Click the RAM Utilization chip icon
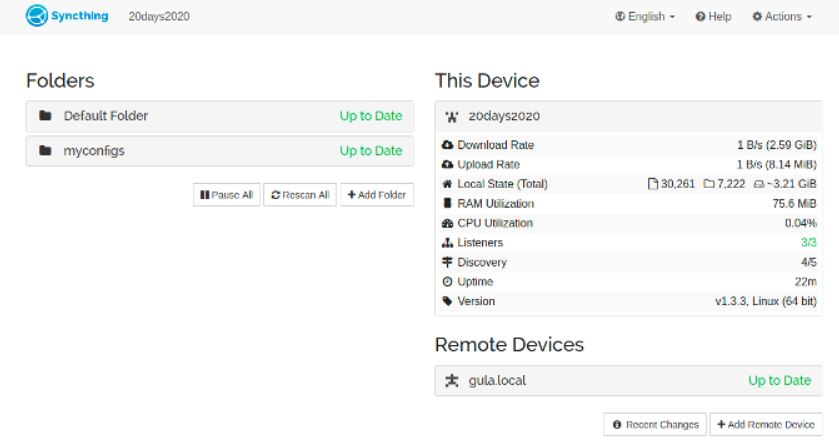 [447, 203]
